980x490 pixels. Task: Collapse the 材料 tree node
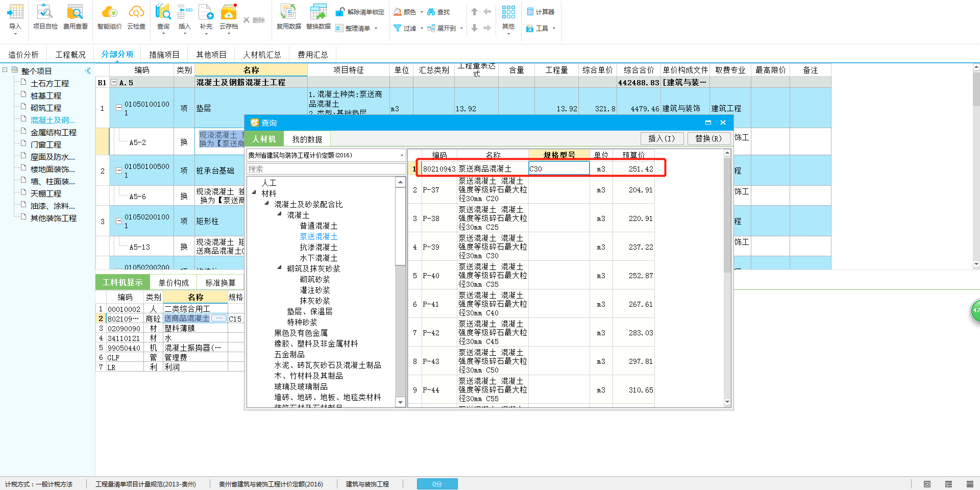[254, 193]
